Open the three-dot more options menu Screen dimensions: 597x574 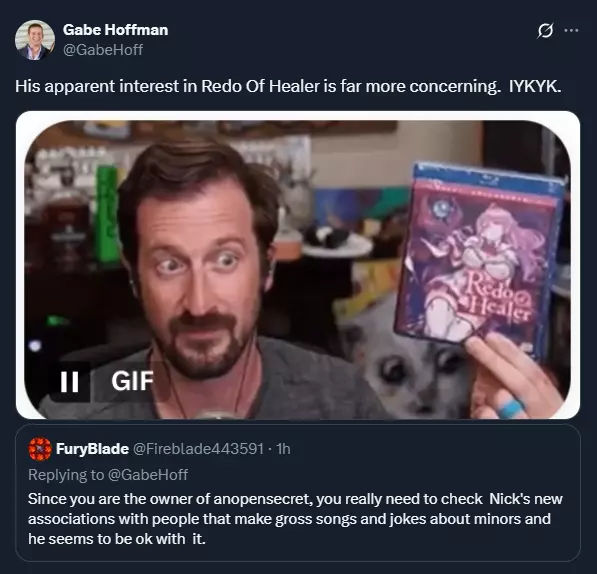[x=571, y=30]
